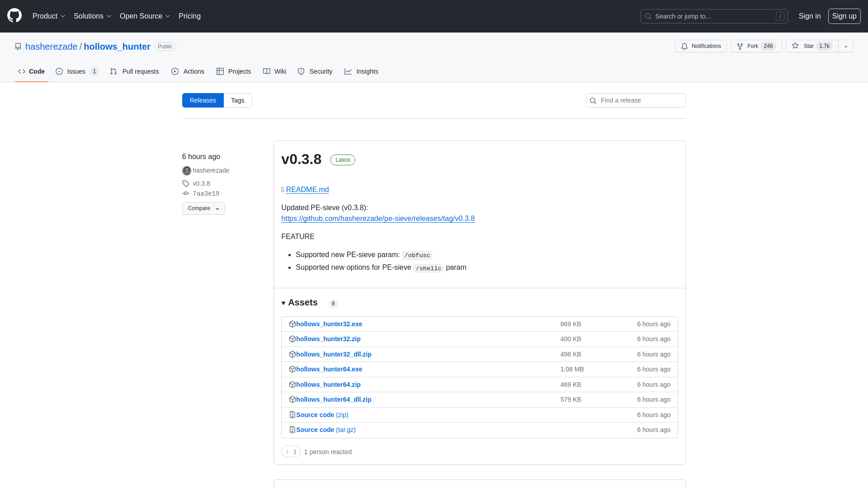This screenshot has width=868, height=488.
Task: Open the Solutions menu dropdown
Action: click(92, 16)
